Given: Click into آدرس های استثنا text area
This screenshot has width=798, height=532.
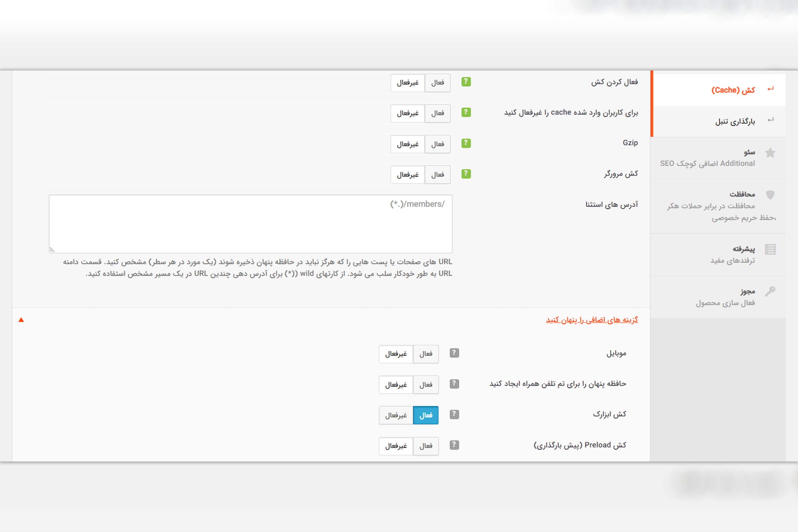Looking at the screenshot, I should tap(250, 224).
